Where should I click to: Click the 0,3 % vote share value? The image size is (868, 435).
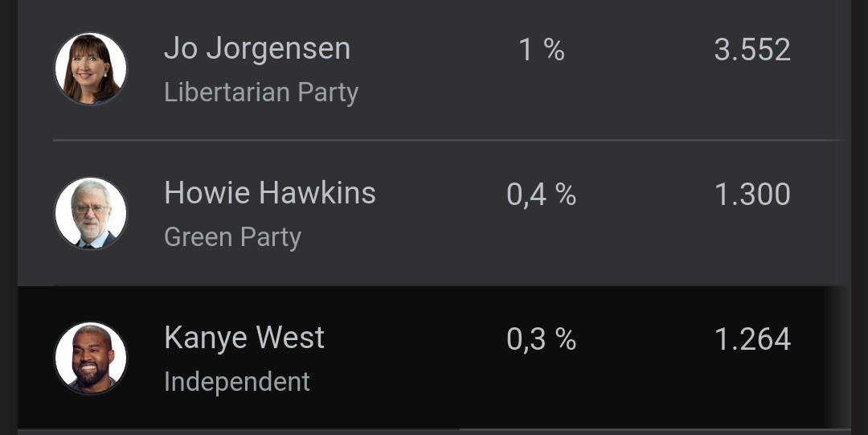pos(542,339)
